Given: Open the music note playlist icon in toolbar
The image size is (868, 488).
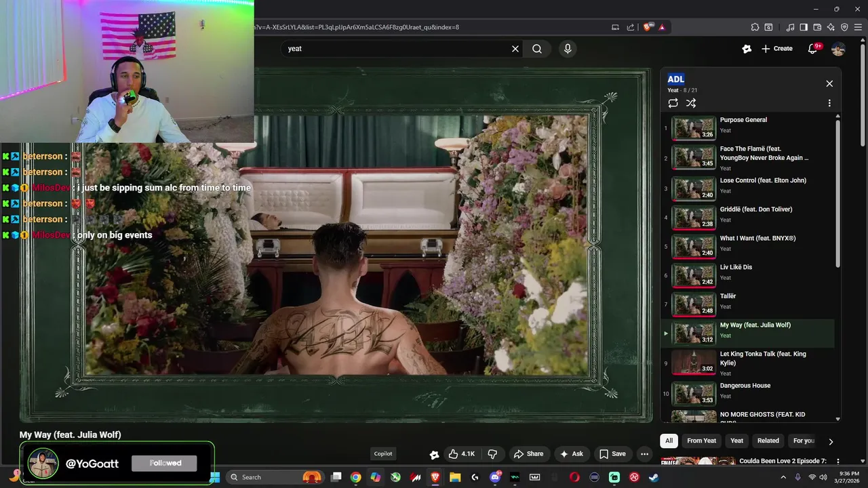Looking at the screenshot, I should coord(790,27).
